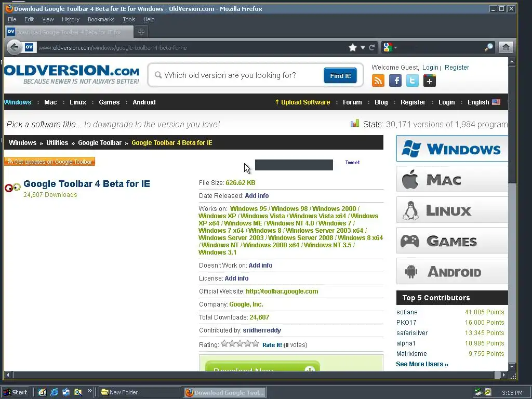Open the Twitter icon in the header
This screenshot has width=532, height=399.
[x=412, y=81]
